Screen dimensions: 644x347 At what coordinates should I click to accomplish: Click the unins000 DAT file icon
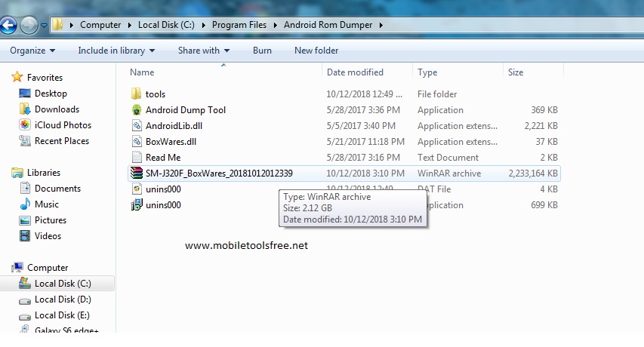coord(137,189)
